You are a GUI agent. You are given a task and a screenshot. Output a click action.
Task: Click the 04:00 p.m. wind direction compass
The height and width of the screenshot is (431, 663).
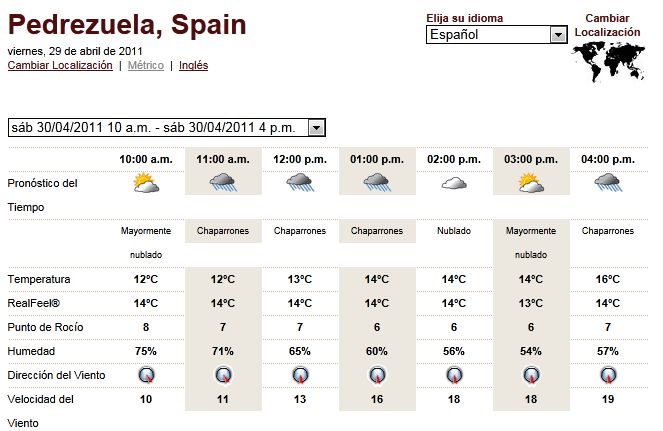coord(607,375)
